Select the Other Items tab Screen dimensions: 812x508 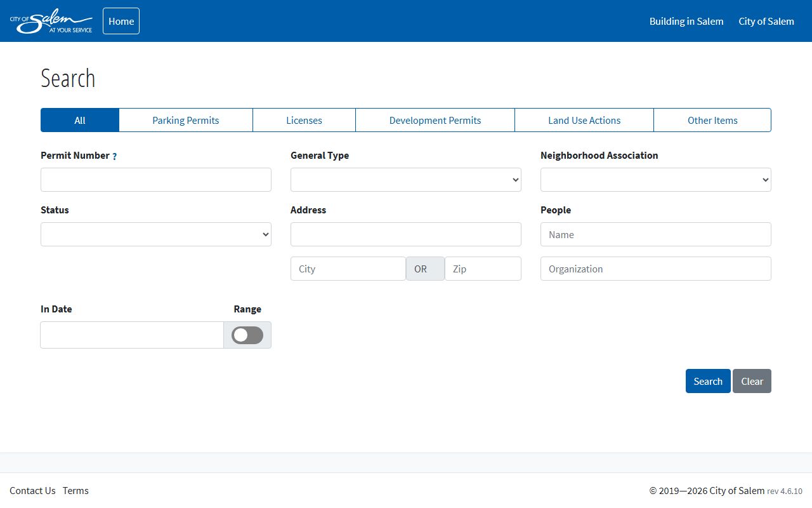click(712, 120)
